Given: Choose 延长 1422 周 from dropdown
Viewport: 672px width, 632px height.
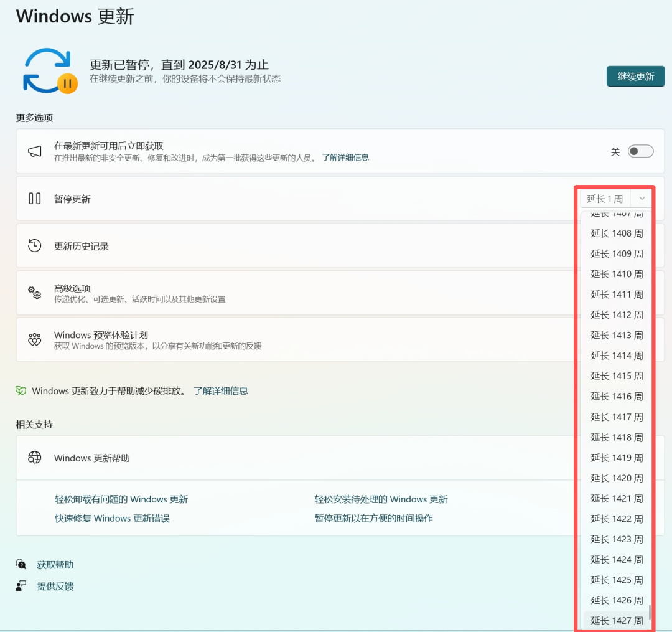Looking at the screenshot, I should (x=617, y=519).
